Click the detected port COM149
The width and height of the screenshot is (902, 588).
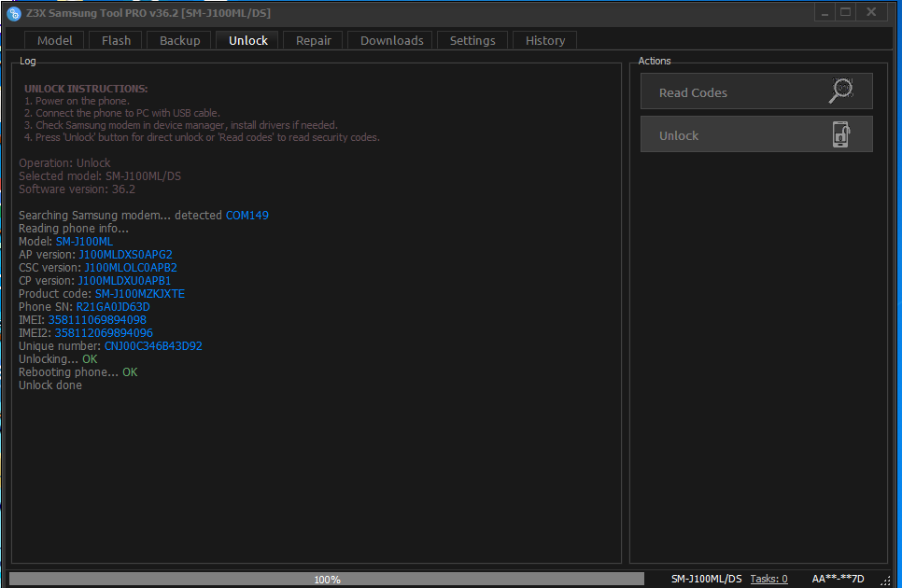coord(247,215)
